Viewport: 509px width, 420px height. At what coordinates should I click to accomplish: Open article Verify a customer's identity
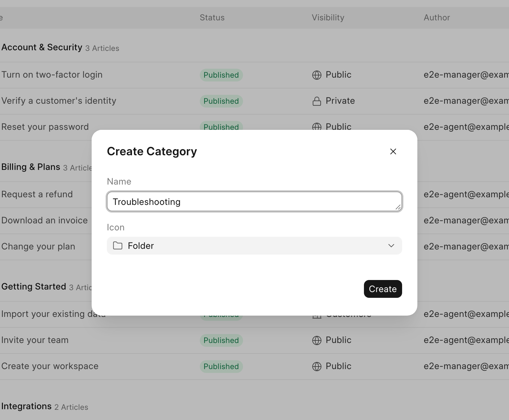(59, 101)
